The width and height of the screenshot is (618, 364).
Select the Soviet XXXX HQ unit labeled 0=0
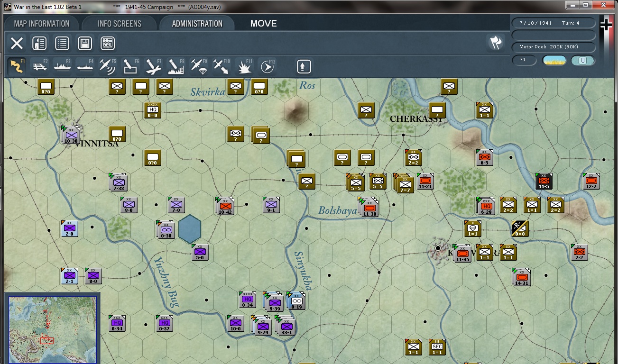tap(152, 110)
